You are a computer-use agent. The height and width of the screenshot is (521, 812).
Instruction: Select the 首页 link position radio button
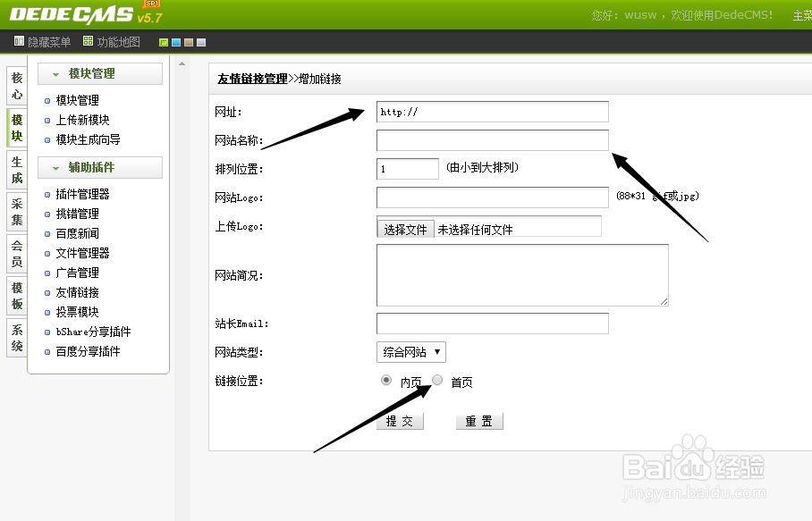pyautogui.click(x=438, y=380)
